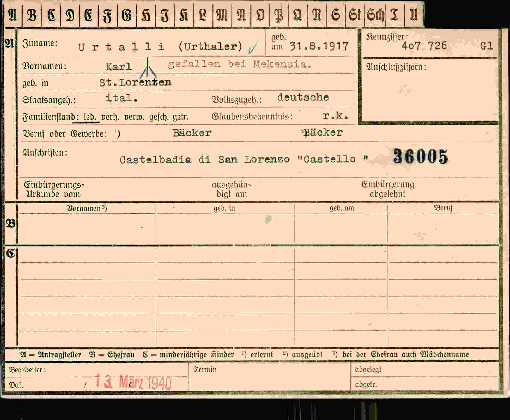The width and height of the screenshot is (510, 420).
Task: Click the 'Anschriften:' label
Action: 45,153
